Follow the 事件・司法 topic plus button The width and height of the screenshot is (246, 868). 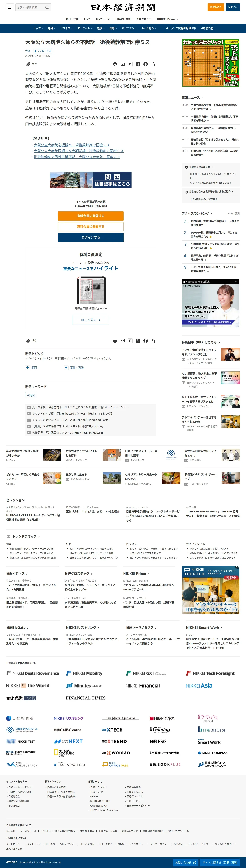tap(66, 368)
